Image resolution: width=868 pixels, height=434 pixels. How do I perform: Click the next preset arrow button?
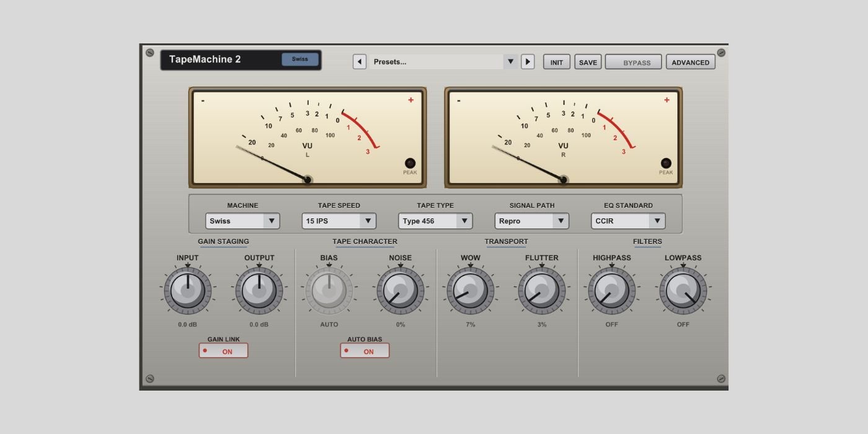528,61
